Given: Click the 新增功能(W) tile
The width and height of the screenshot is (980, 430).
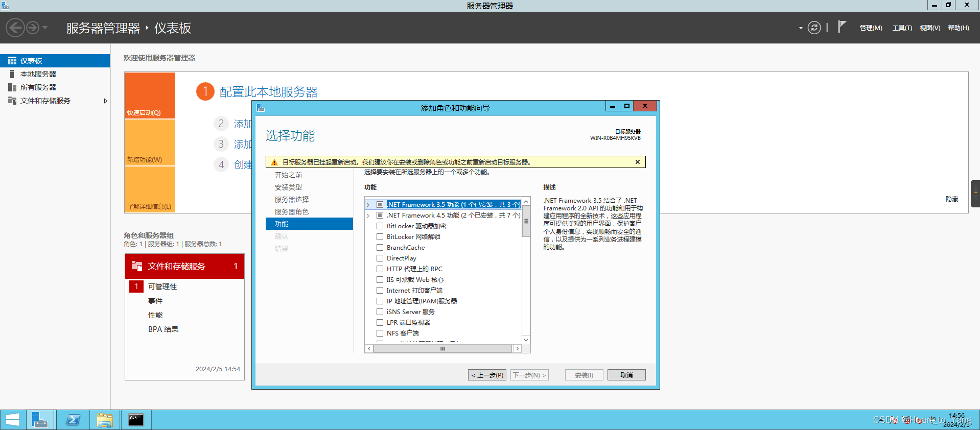Looking at the screenshot, I should coord(150,142).
